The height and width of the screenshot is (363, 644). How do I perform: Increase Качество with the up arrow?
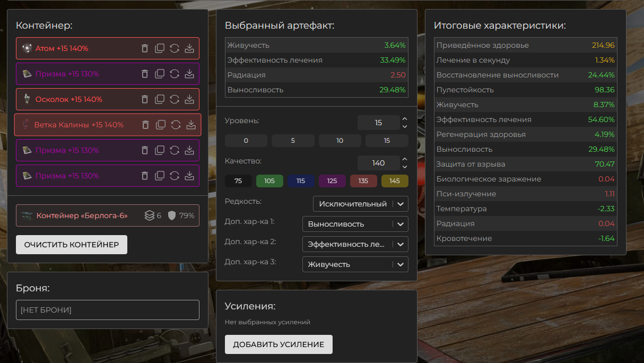[x=405, y=159]
